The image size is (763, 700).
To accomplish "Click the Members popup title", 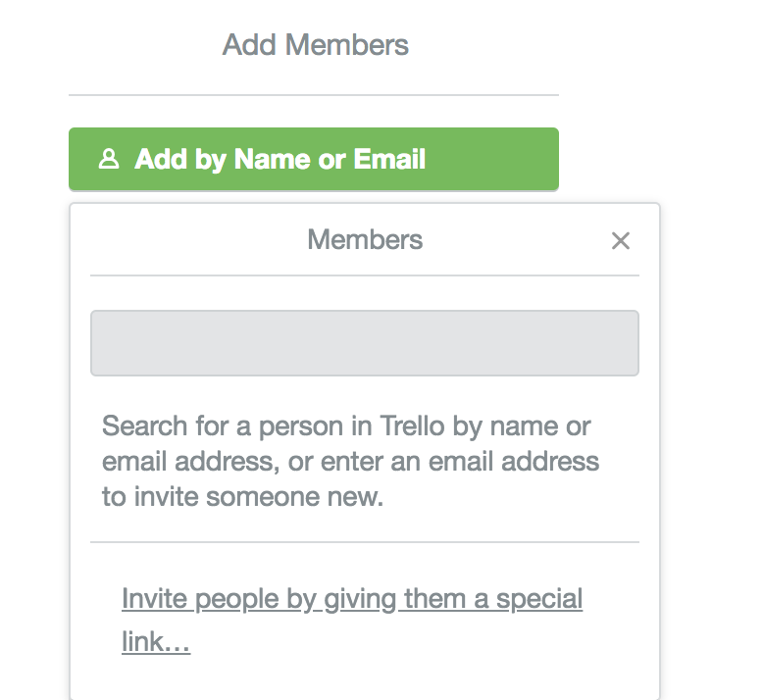I will click(365, 240).
